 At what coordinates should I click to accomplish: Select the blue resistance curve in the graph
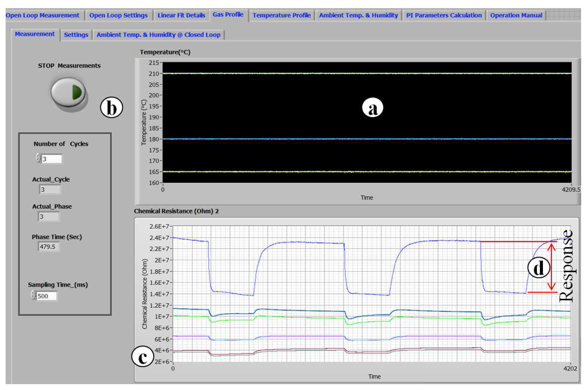pos(298,243)
